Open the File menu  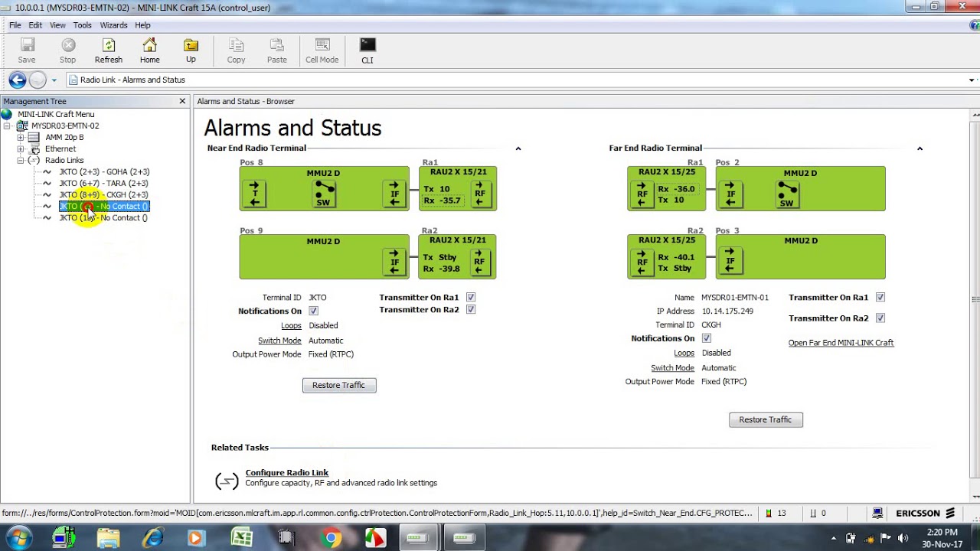pyautogui.click(x=15, y=25)
